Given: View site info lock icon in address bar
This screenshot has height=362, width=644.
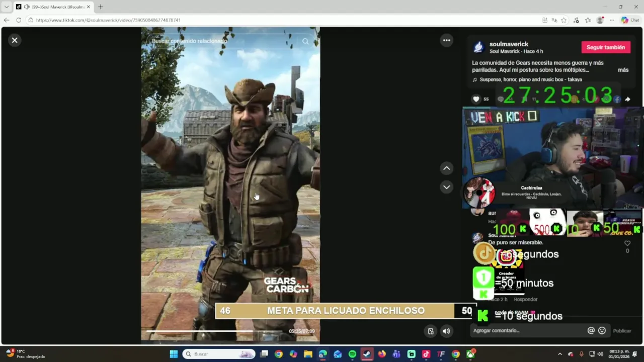Looking at the screenshot, I should pos(31,20).
